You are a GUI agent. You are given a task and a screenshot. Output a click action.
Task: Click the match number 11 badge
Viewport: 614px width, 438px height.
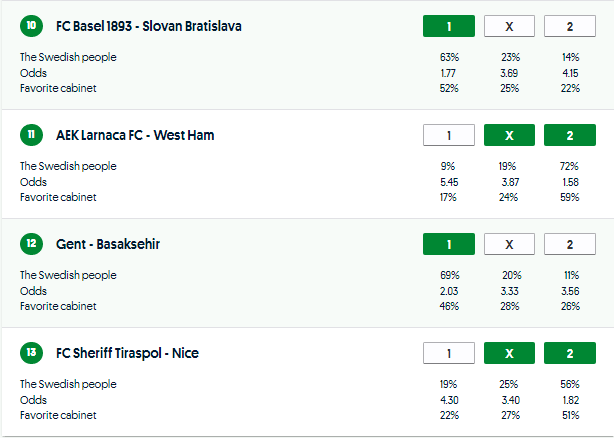pyautogui.click(x=31, y=135)
